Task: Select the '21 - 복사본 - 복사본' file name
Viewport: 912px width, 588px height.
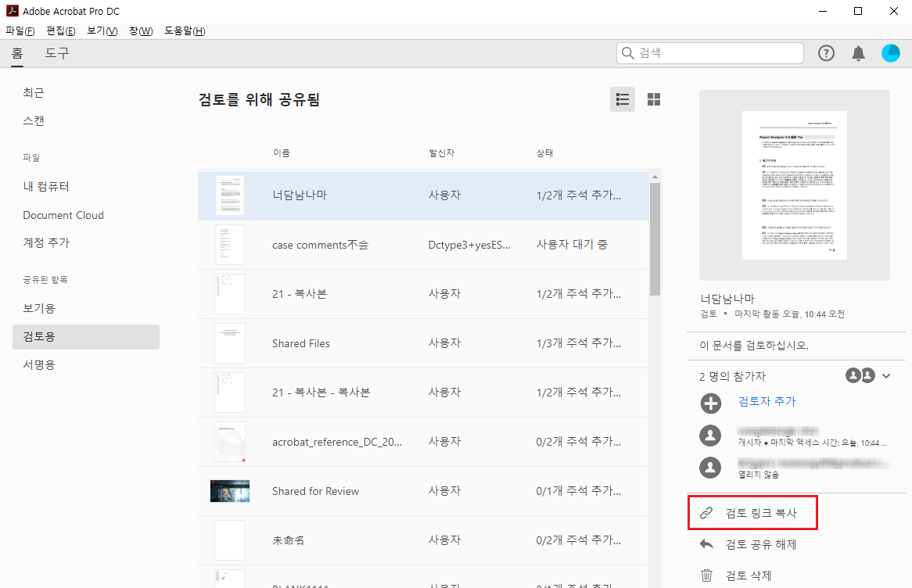Action: [x=321, y=393]
